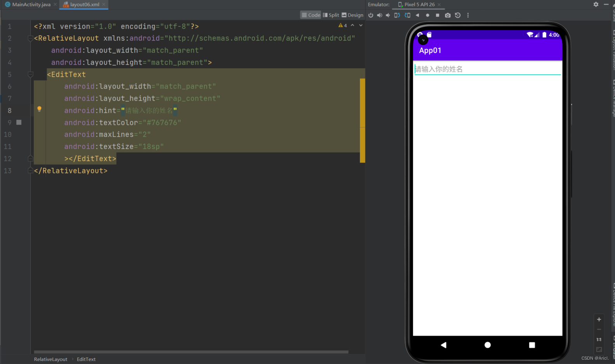Click the emulator toolbar Back triangle icon
Screen dimensions: 615x364
[417, 15]
